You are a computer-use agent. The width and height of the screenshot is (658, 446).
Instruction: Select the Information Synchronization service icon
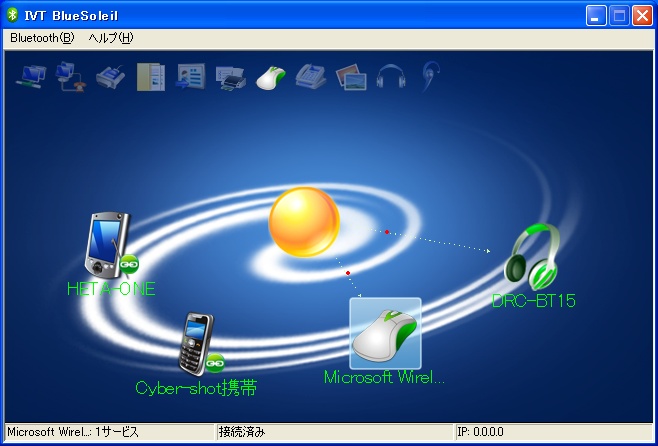[x=191, y=77]
